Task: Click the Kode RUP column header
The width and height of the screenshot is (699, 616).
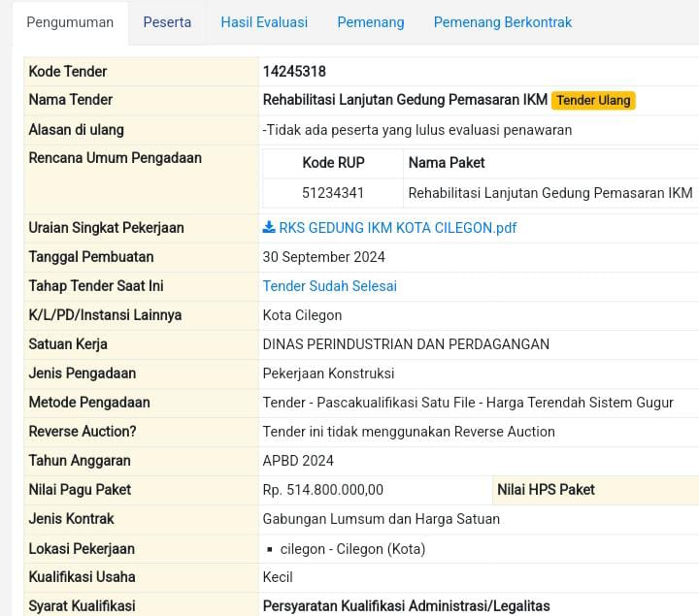Action: pyautogui.click(x=333, y=163)
